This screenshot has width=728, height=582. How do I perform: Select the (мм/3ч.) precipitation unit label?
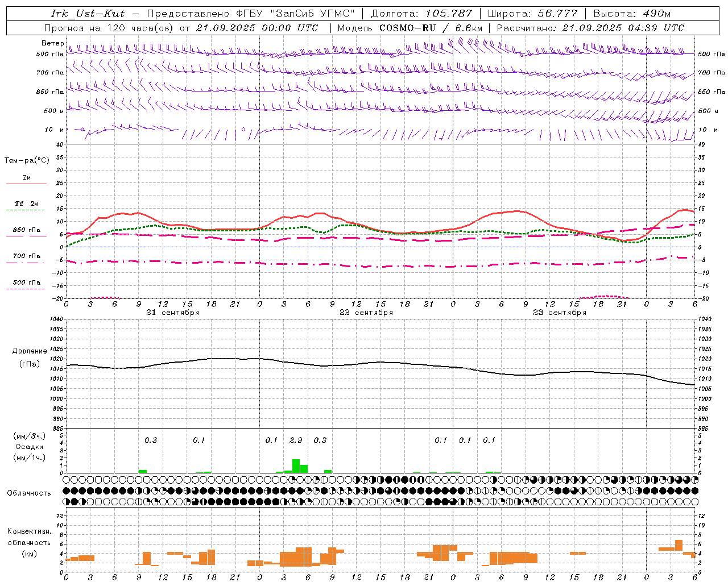[29, 436]
